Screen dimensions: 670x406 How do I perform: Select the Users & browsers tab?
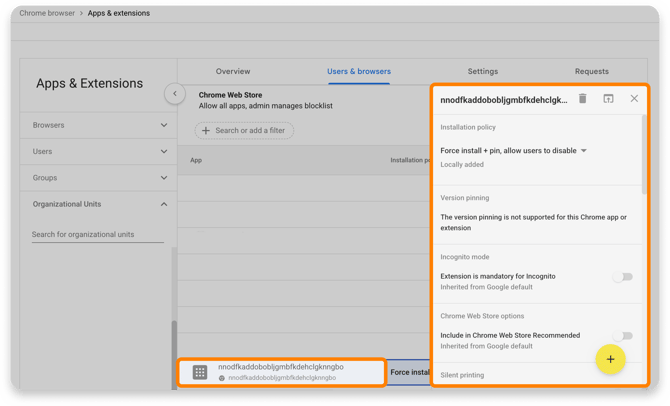click(359, 71)
